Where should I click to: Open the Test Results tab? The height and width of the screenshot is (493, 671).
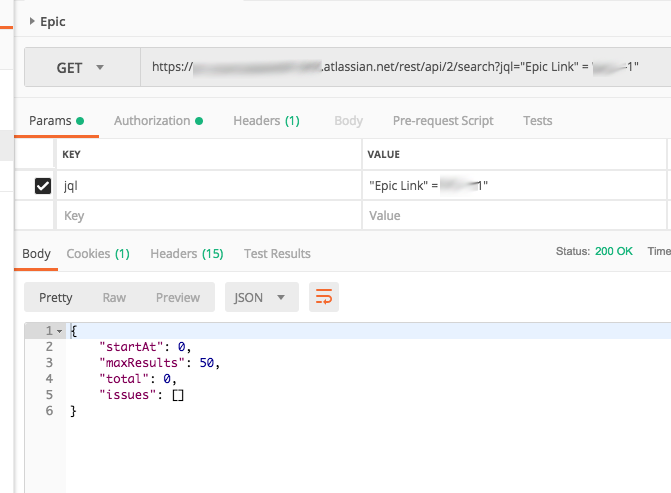coord(277,254)
